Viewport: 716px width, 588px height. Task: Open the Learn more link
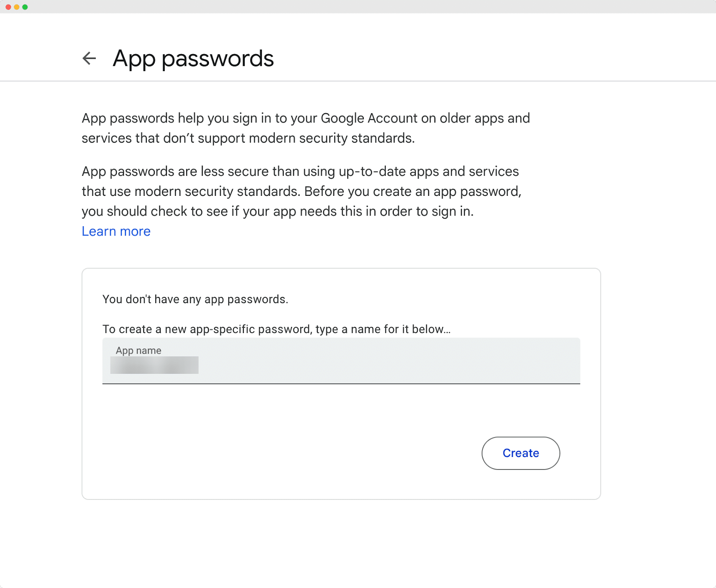click(116, 231)
